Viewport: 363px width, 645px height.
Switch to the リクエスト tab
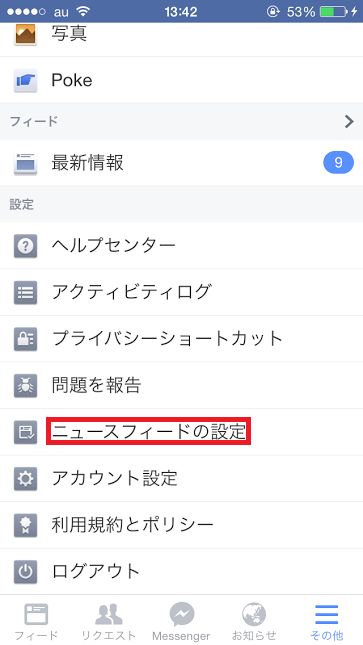tap(109, 621)
